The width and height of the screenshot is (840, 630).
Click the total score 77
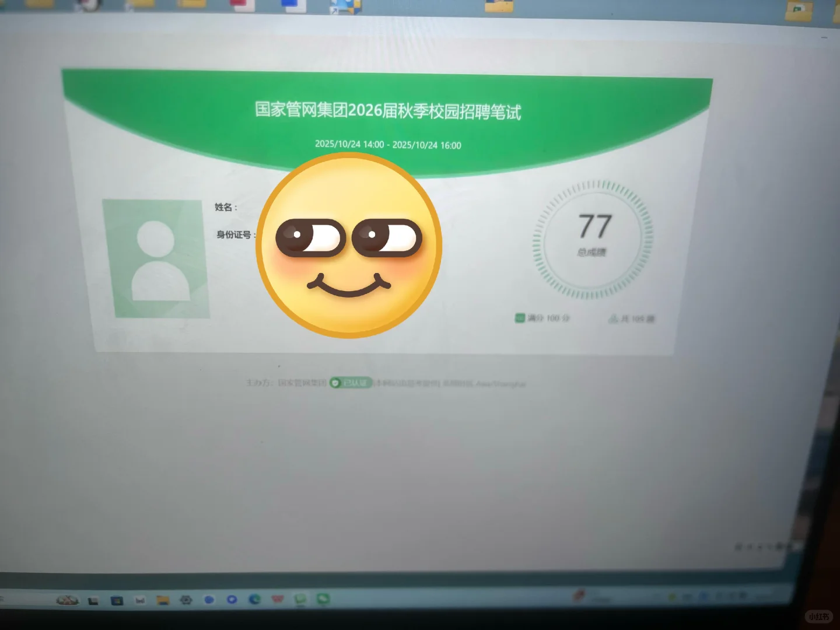pyautogui.click(x=595, y=226)
